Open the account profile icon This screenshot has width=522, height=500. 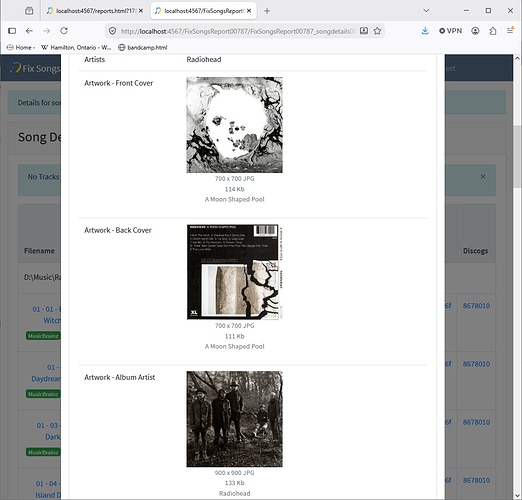click(475, 31)
